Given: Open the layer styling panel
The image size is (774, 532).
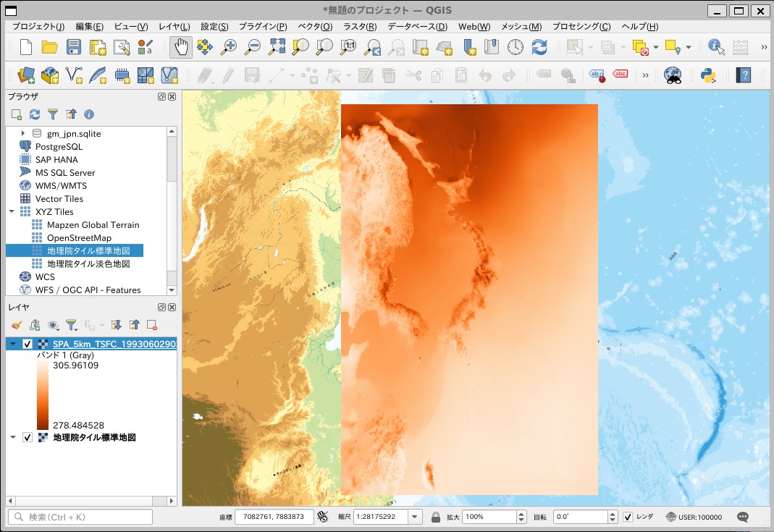Looking at the screenshot, I should (16, 325).
